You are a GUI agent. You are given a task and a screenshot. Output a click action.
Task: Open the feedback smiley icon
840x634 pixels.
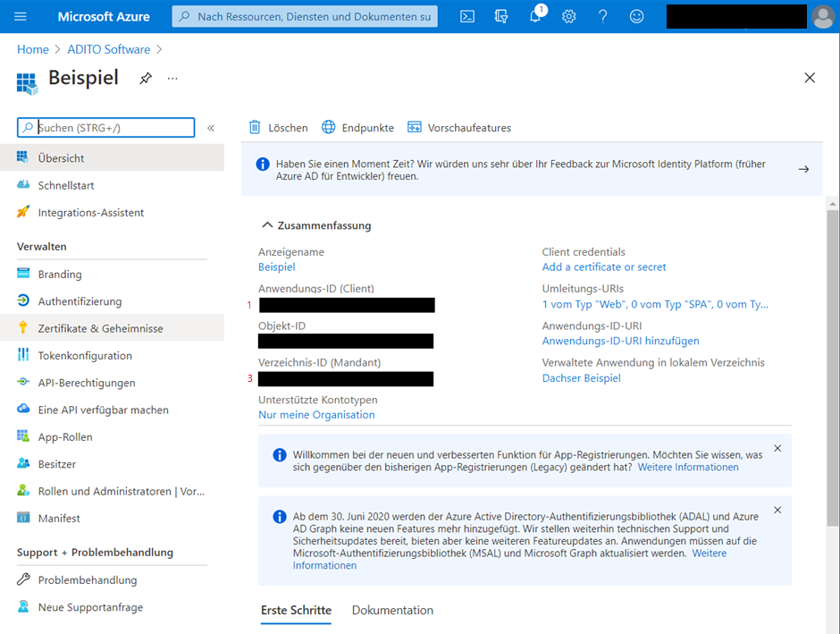[x=636, y=16]
